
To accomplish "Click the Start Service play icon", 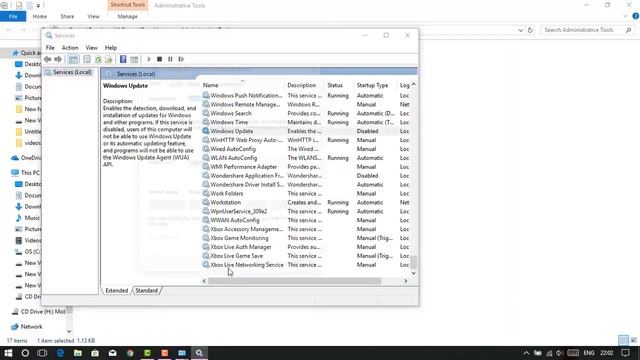I will (149, 59).
